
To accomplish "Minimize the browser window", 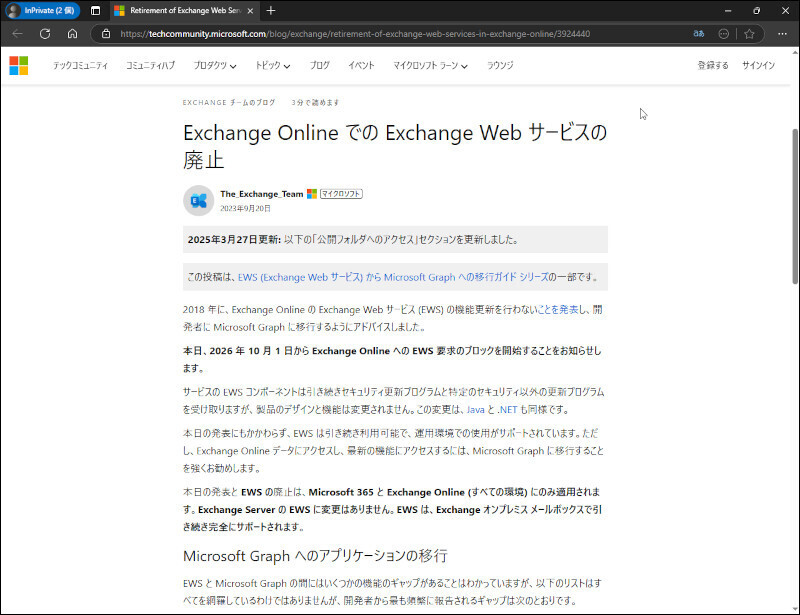I will (728, 10).
